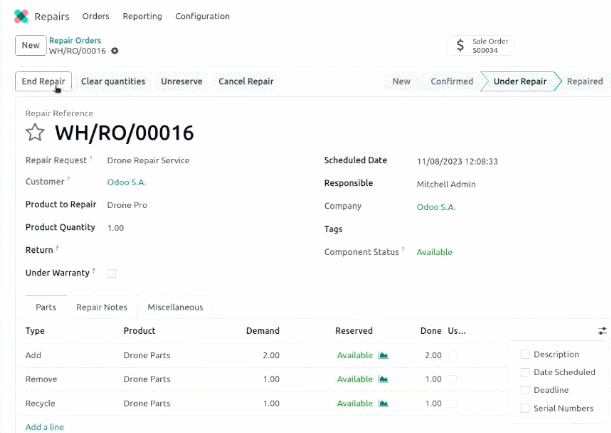Sort table by Demand column header

click(x=263, y=331)
